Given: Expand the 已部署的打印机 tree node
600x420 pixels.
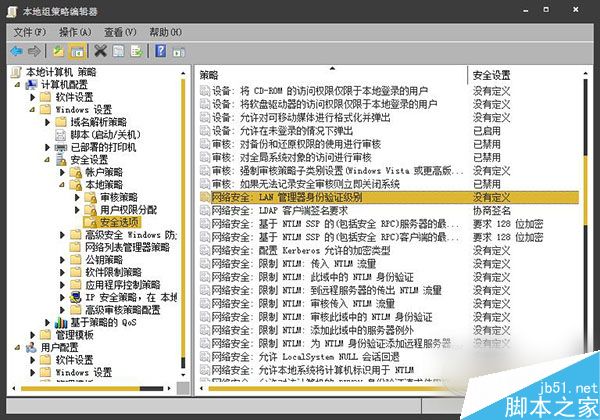Looking at the screenshot, I should (47, 147).
